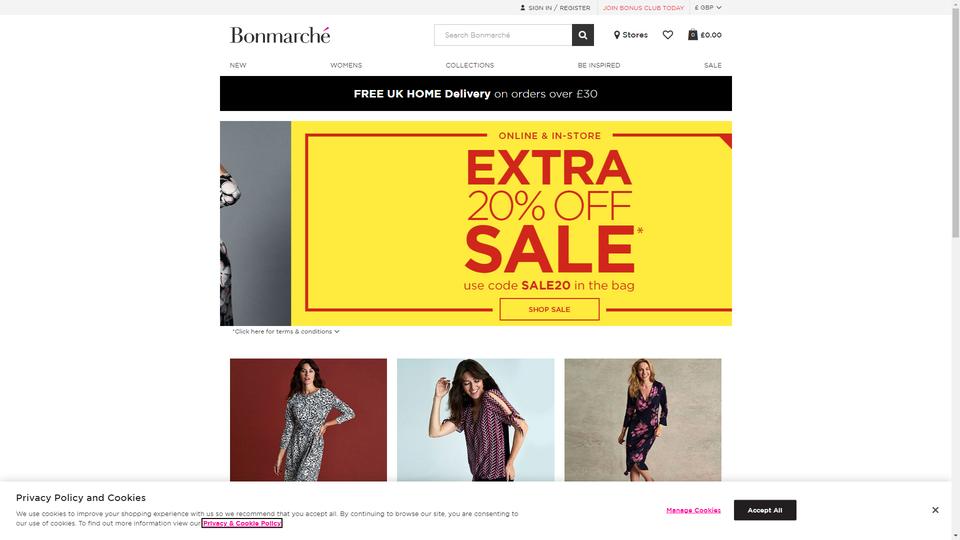Open the COLLECTIONS menu
The width and height of the screenshot is (960, 540).
pos(470,65)
